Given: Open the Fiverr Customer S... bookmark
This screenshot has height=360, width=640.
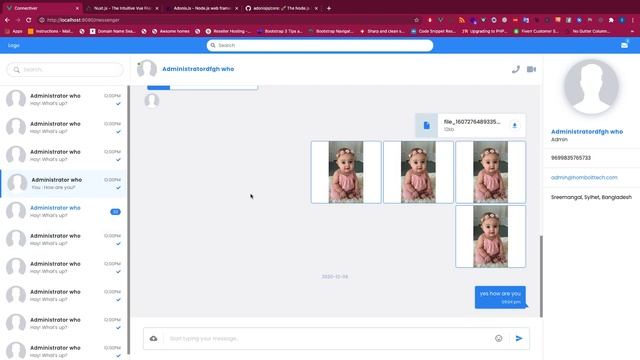Looking at the screenshot, I should point(536,31).
